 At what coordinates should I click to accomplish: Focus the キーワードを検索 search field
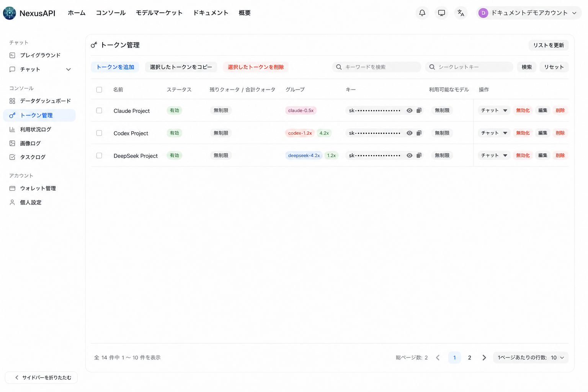pyautogui.click(x=376, y=67)
